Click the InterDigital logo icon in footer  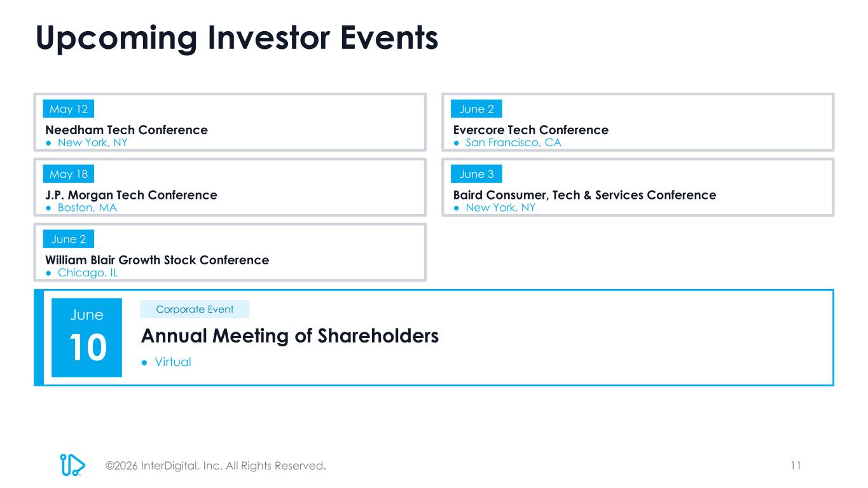click(x=72, y=464)
